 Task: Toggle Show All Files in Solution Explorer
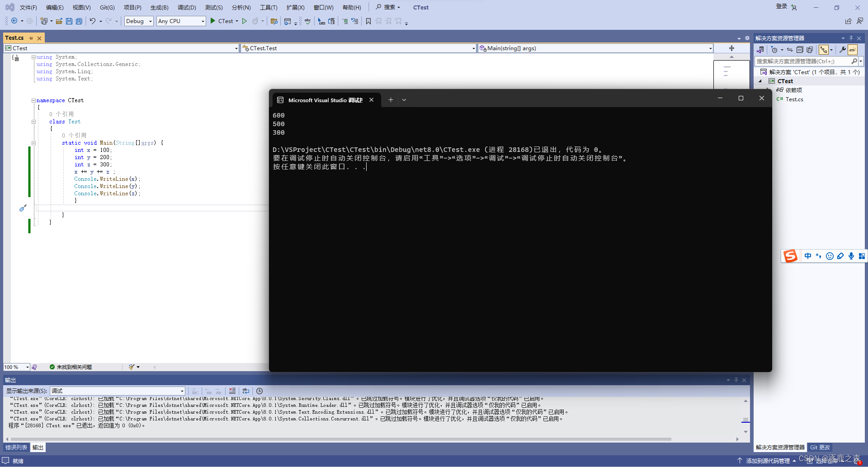click(810, 50)
